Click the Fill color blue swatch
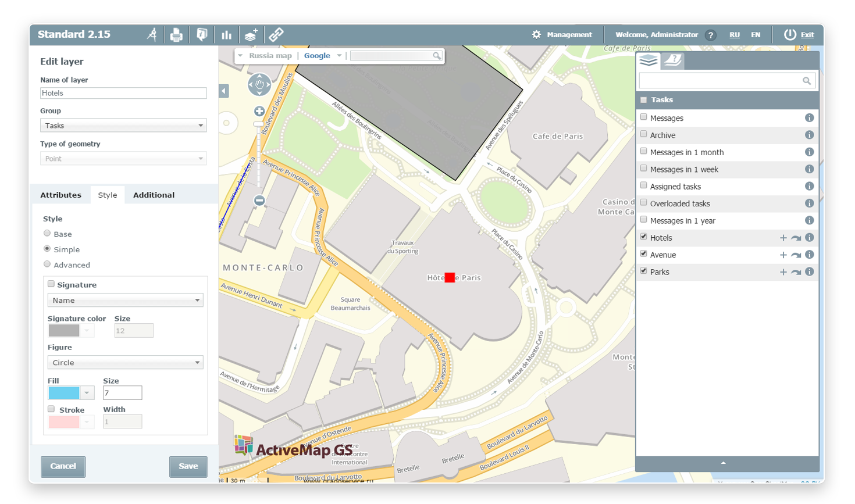Viewport: 855px width, 504px height. pos(64,393)
